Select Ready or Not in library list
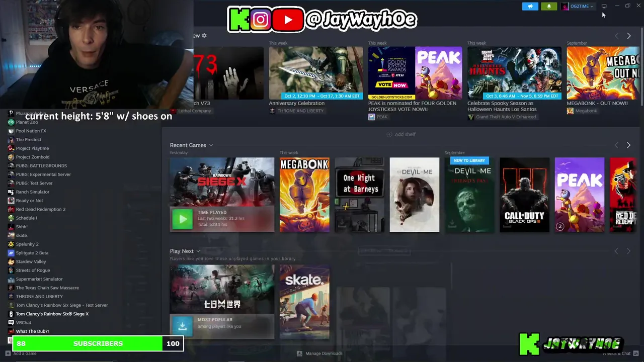644x362 pixels. coord(29,201)
